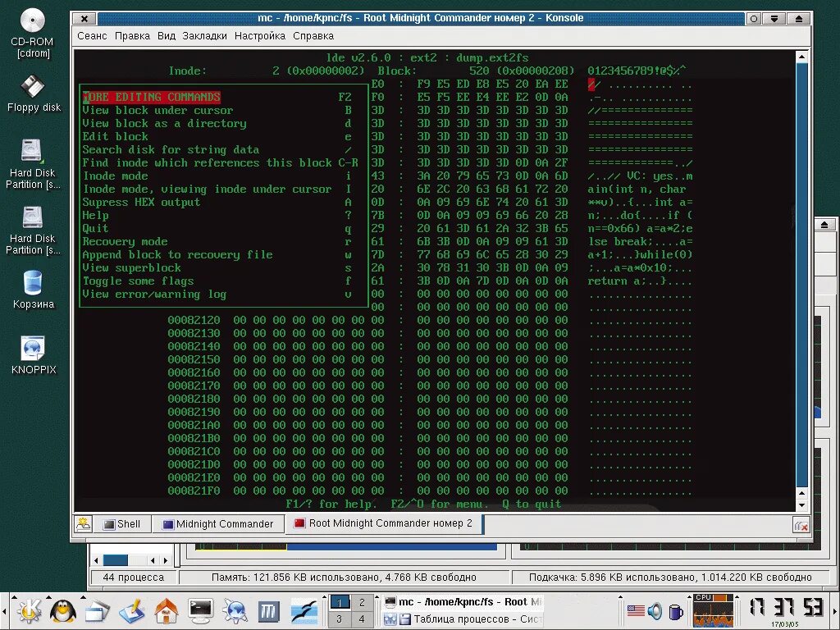Click the 44 процесса status bar text
This screenshot has height=630, width=840.
pos(134,577)
